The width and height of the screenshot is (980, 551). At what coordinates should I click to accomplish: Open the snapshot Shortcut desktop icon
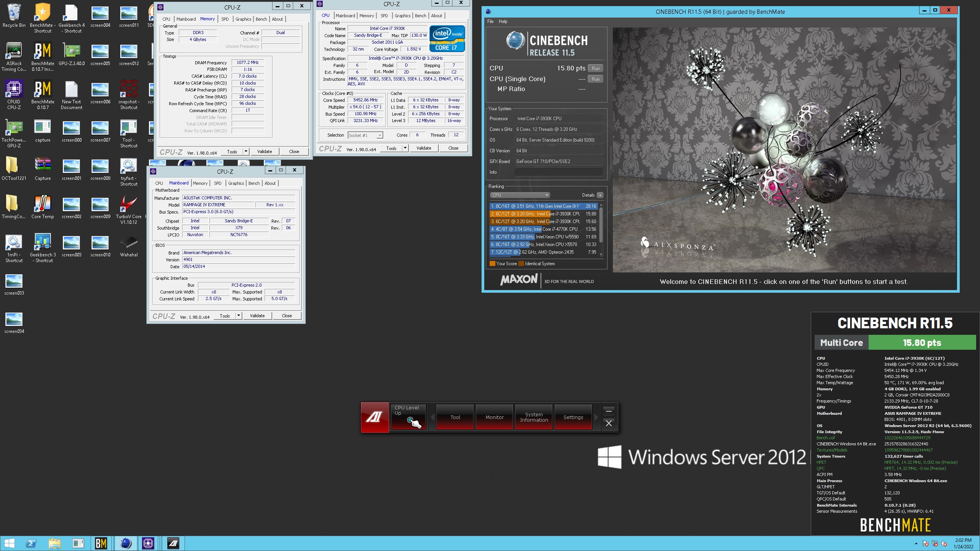tap(129, 95)
